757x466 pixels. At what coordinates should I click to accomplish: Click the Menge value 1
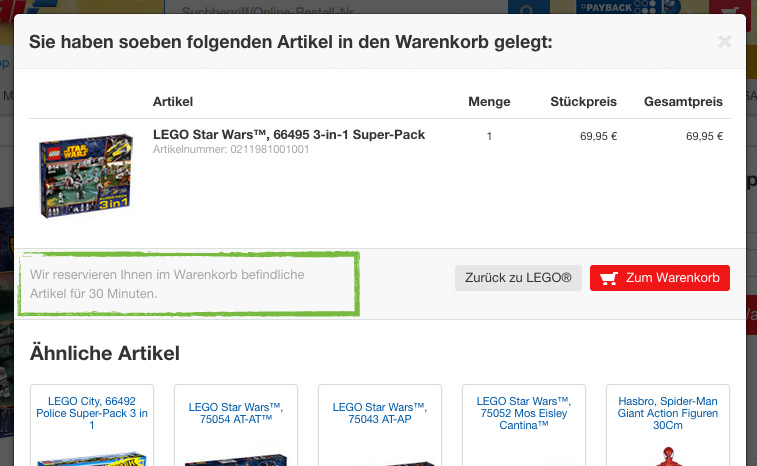[489, 136]
